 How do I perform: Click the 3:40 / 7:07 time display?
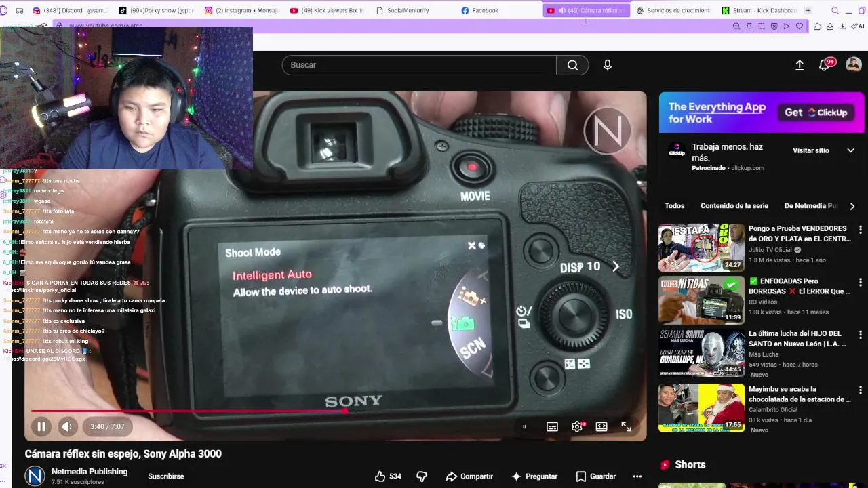[x=107, y=426]
